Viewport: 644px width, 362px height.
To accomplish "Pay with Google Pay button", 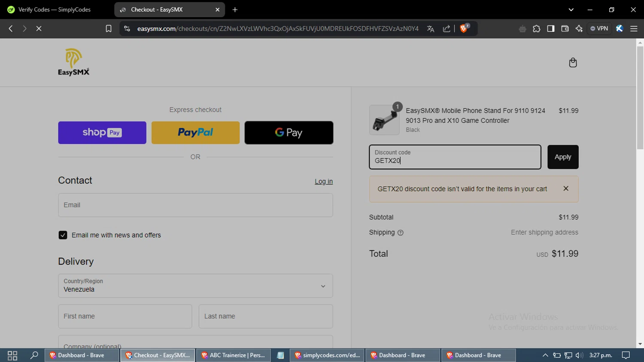I will click(289, 133).
